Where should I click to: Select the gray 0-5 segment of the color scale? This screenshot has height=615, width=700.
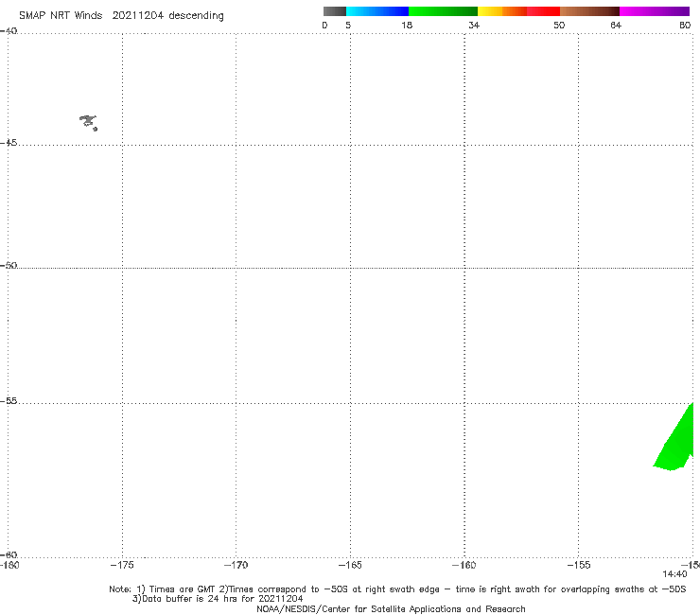click(335, 11)
